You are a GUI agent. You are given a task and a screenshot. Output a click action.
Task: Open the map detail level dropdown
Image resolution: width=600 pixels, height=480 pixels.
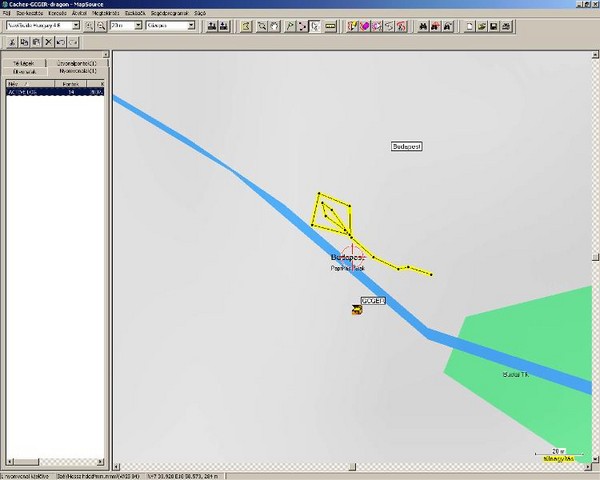click(170, 26)
